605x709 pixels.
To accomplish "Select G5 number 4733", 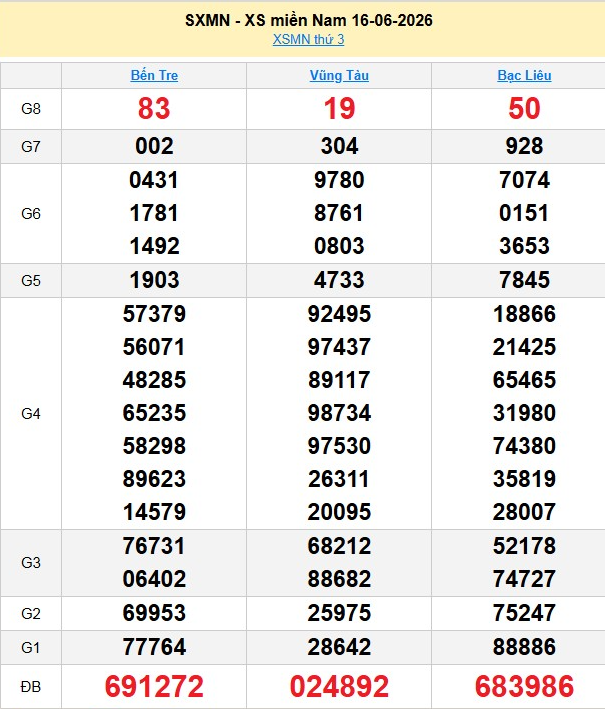I will (339, 280).
